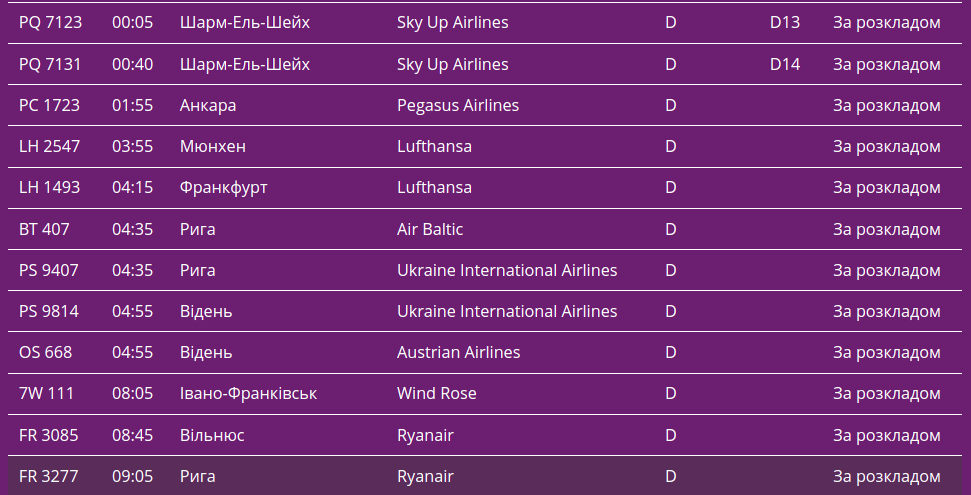Select gate D13 in the first row

pos(785,22)
